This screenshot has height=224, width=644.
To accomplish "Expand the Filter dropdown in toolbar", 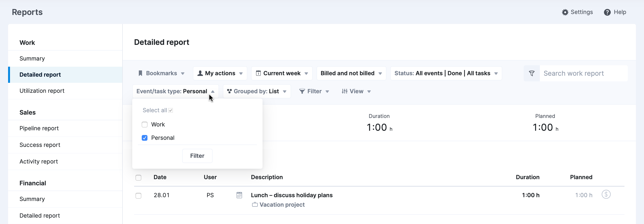I will tap(314, 91).
